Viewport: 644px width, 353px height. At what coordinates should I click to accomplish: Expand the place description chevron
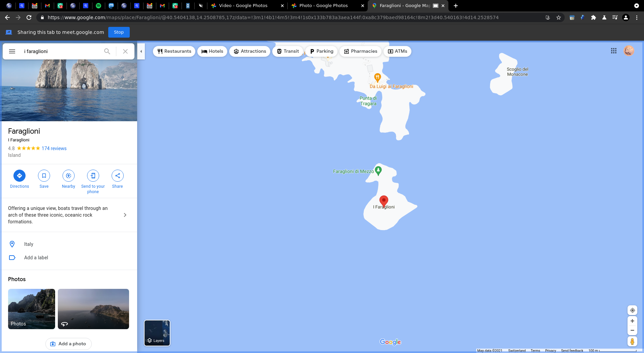click(x=125, y=215)
